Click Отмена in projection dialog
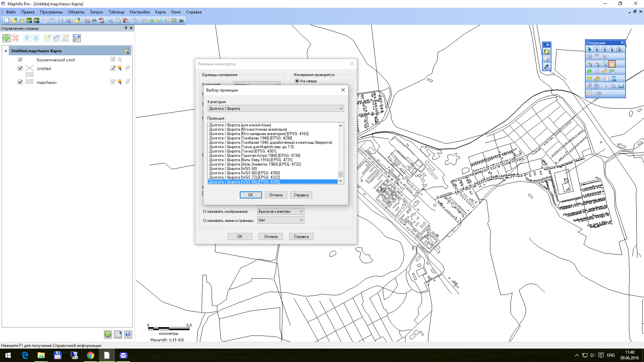Viewport: 644px width, 362px height. 276,195
